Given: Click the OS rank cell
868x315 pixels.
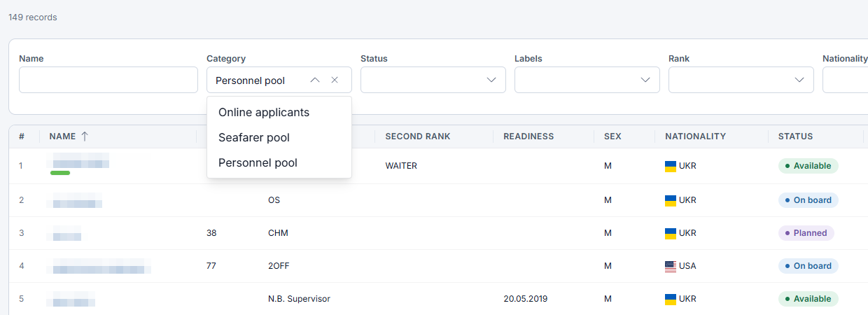Looking at the screenshot, I should pyautogui.click(x=274, y=200).
